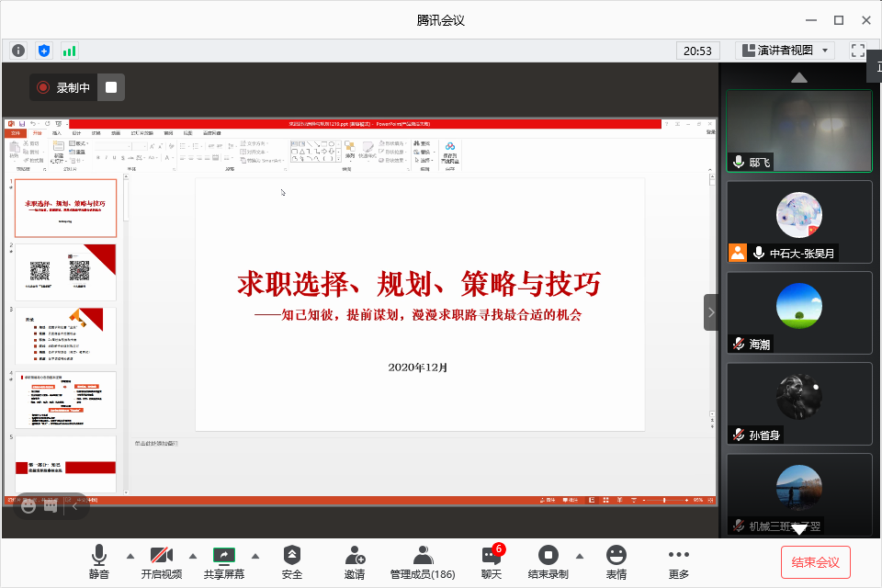Screen dimensions: 882x588
Task: Open the 演讲者视图 view dropdown
Action: click(786, 51)
